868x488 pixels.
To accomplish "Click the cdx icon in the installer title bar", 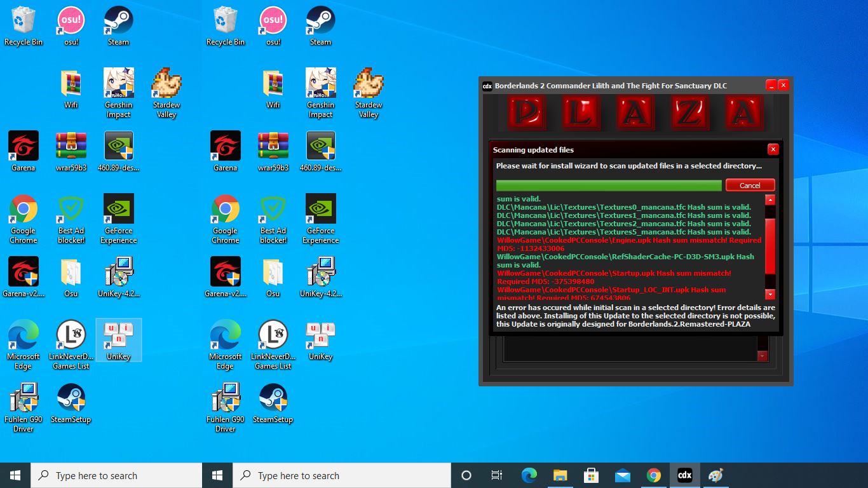I will (x=487, y=86).
